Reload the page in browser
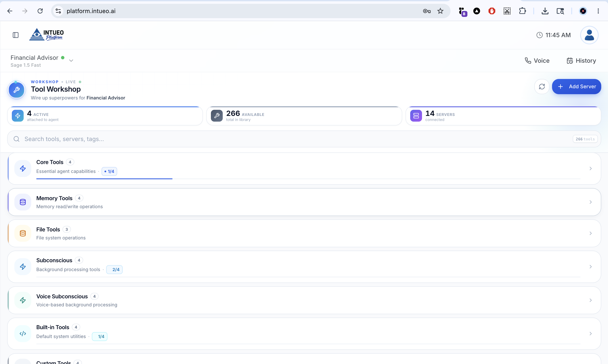The height and width of the screenshot is (364, 608). click(x=40, y=11)
